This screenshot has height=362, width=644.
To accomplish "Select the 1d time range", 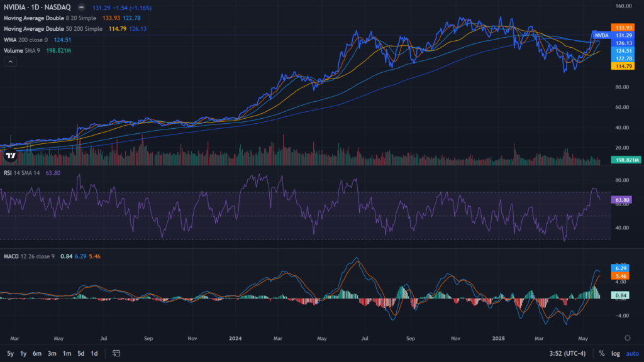I will pyautogui.click(x=94, y=353).
